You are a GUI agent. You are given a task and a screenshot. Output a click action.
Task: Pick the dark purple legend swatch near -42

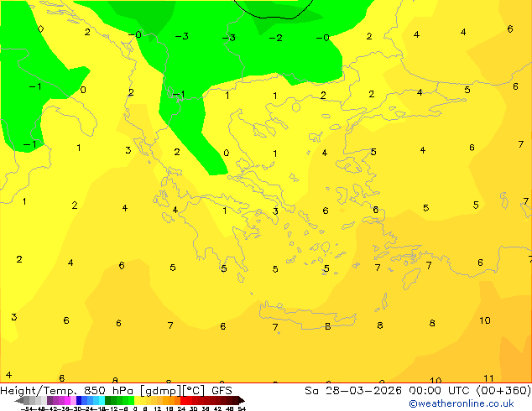(50, 400)
